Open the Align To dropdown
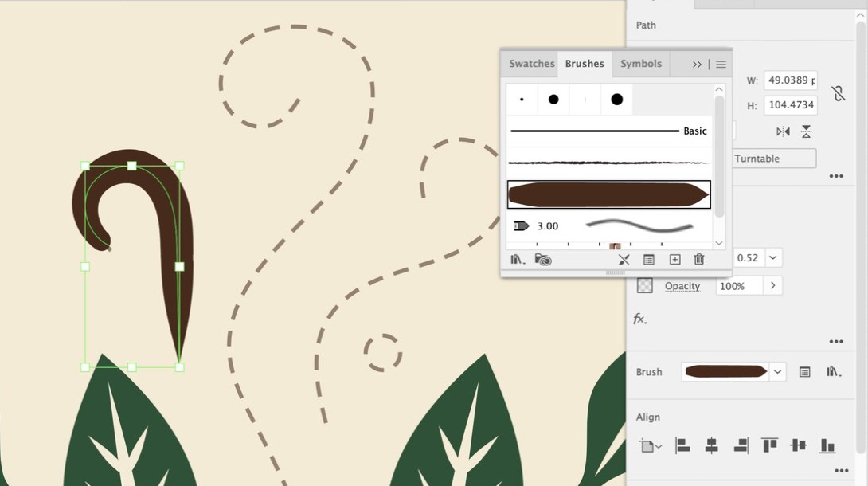Viewport: 868px width, 486px height. click(651, 445)
